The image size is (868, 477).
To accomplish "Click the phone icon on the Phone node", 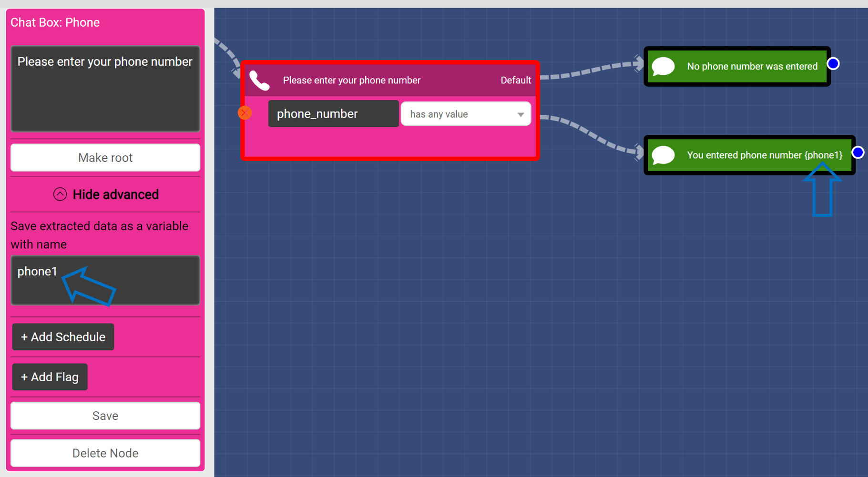I will click(259, 81).
